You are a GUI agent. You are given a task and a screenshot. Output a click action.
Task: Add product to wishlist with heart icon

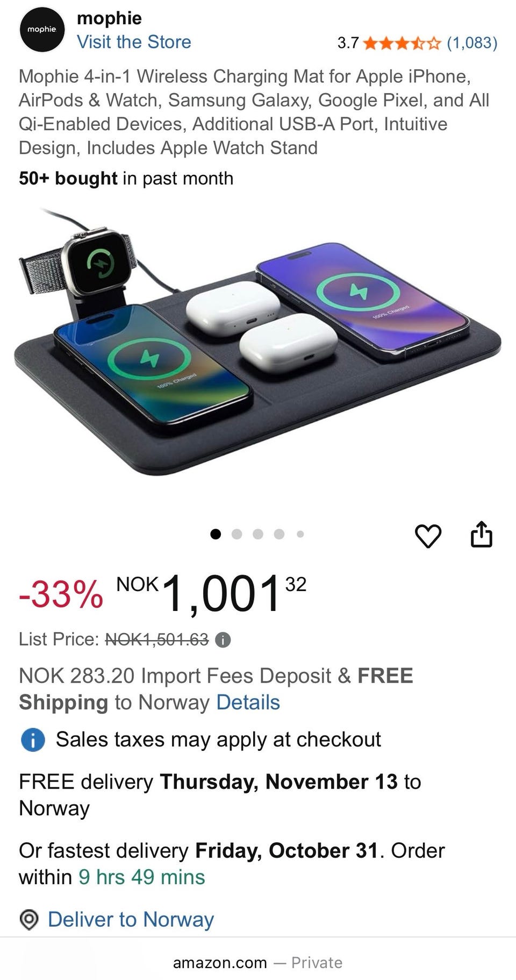click(428, 536)
